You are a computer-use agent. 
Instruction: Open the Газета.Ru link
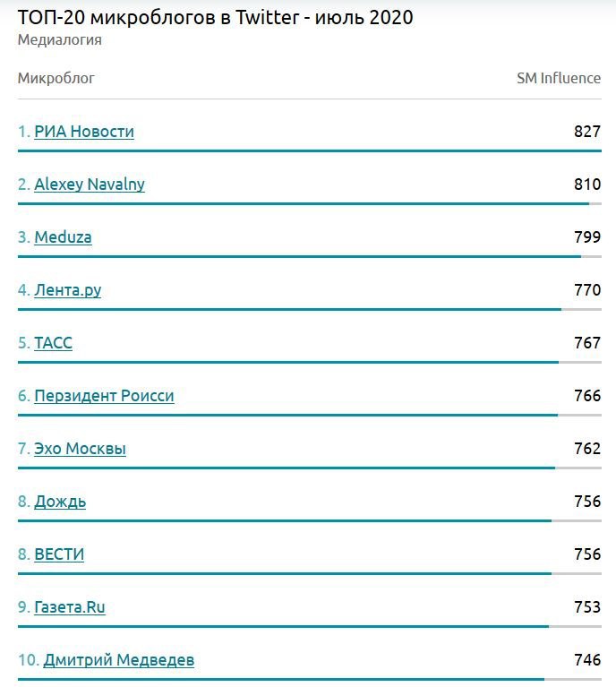tap(70, 607)
